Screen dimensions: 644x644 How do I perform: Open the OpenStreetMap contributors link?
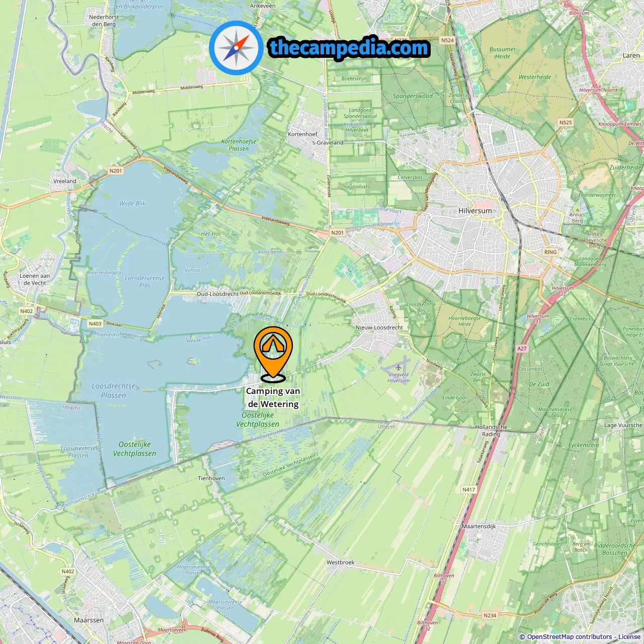click(x=570, y=637)
